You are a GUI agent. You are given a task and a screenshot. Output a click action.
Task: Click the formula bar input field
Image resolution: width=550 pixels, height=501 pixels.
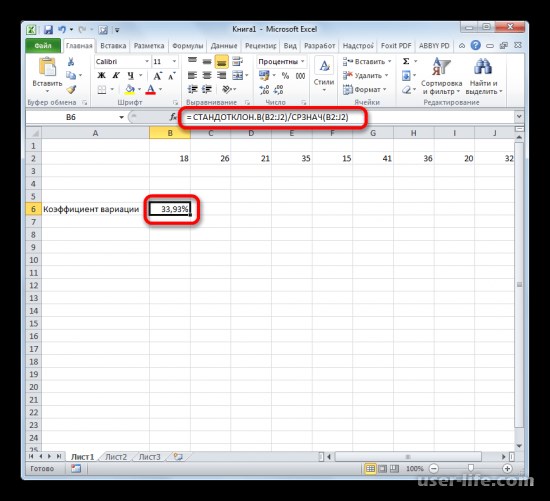click(347, 117)
